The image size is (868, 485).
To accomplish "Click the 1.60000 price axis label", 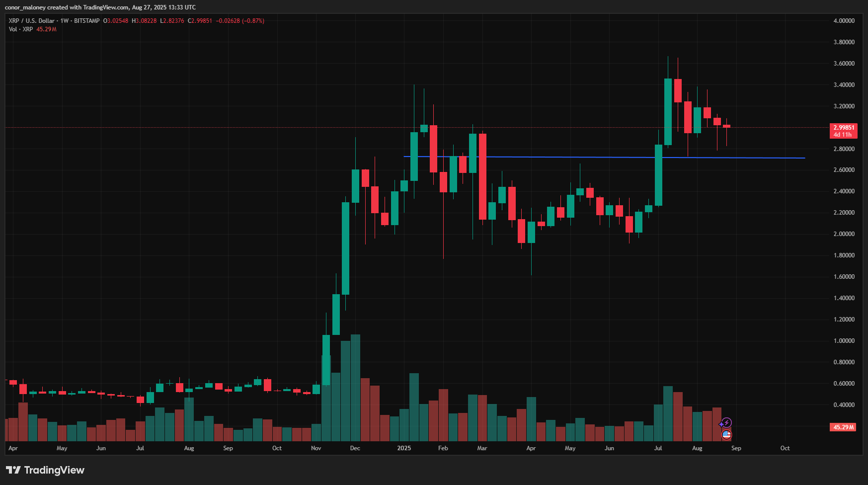I will click(x=844, y=277).
